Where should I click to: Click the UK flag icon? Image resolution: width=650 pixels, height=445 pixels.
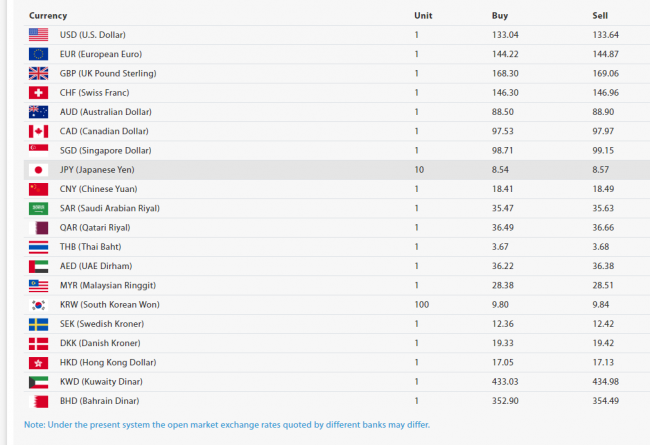tap(39, 73)
